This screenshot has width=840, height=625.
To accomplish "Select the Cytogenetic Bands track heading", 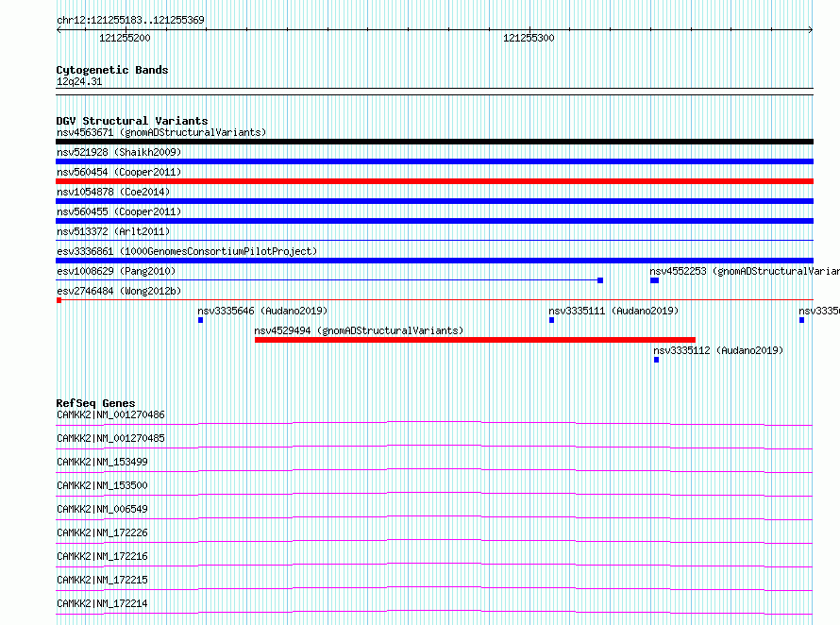I will pyautogui.click(x=112, y=70).
